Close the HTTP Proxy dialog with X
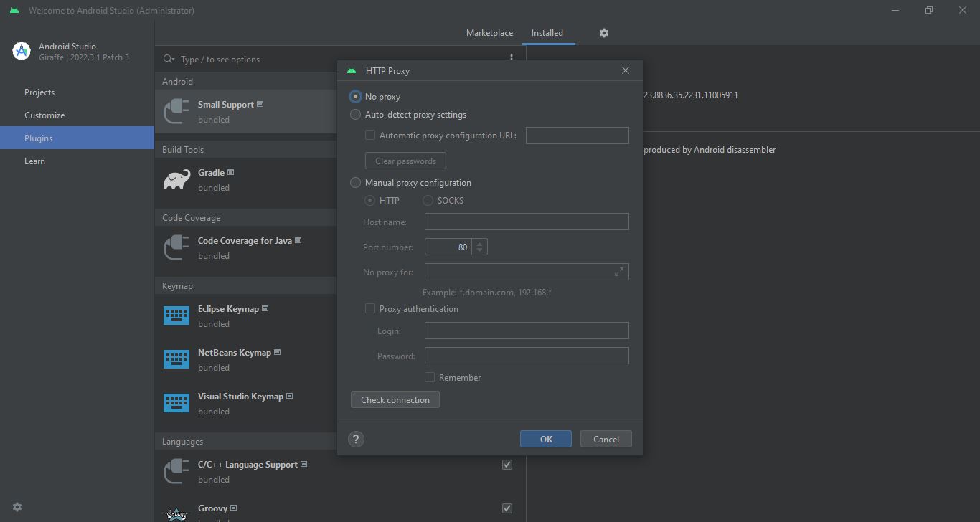The width and height of the screenshot is (980, 522). (x=626, y=70)
